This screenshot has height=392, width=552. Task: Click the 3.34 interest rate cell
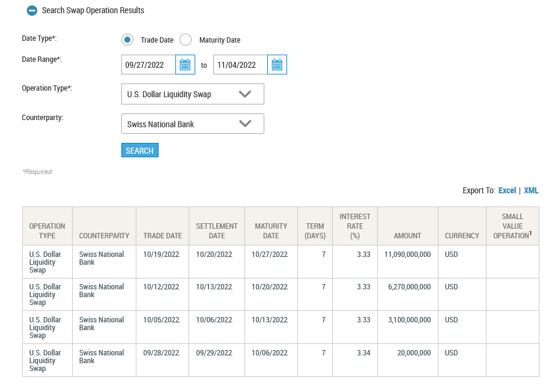click(363, 353)
